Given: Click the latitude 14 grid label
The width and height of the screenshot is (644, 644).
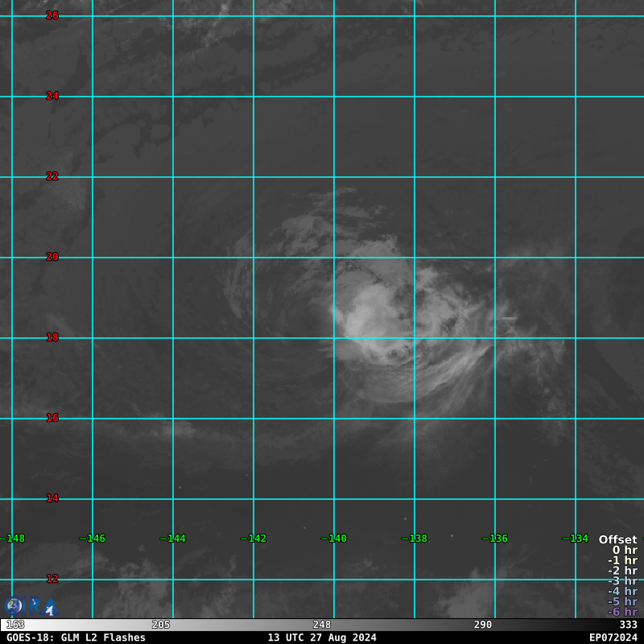Looking at the screenshot, I should 52,498.
